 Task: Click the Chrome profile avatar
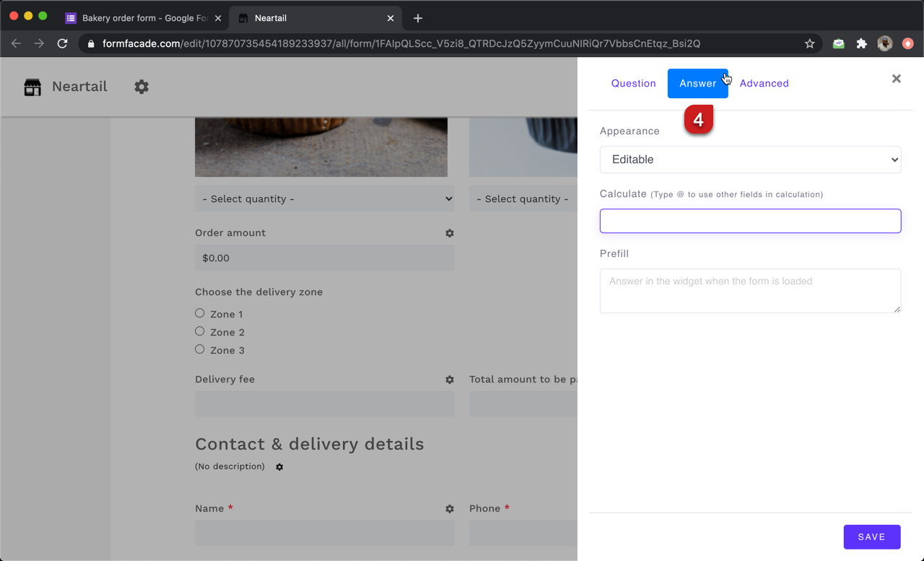(884, 43)
